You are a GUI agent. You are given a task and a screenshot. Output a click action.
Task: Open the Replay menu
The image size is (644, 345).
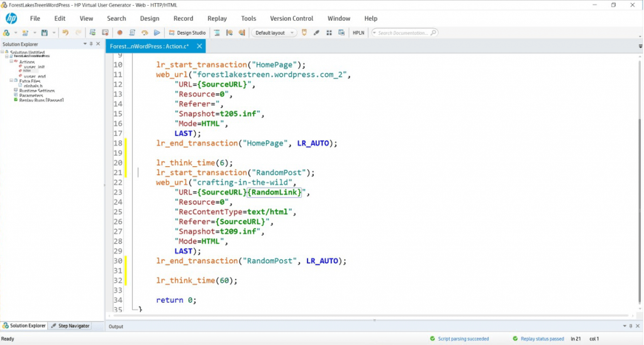[x=217, y=18]
